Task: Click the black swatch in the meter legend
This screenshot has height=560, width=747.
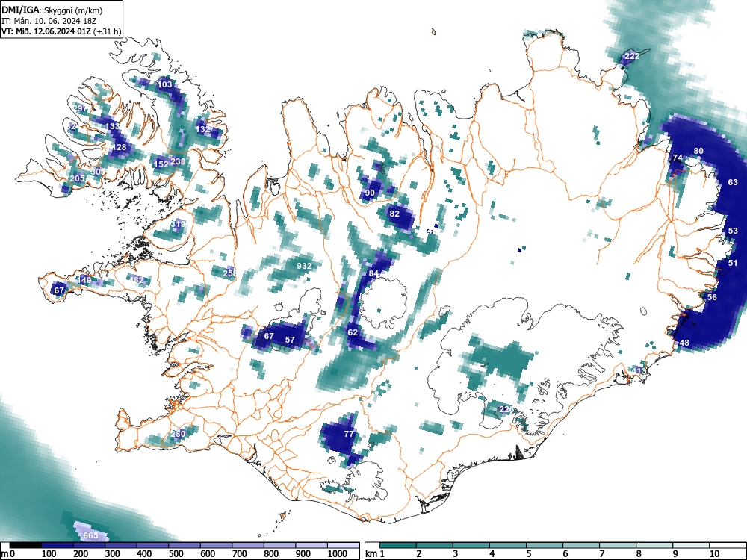Action: (x=25, y=545)
